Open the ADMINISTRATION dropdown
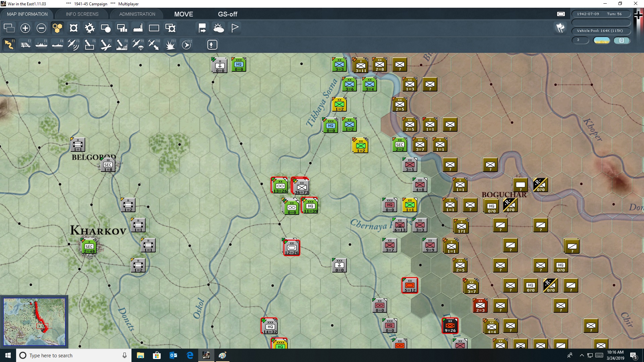 (x=137, y=14)
